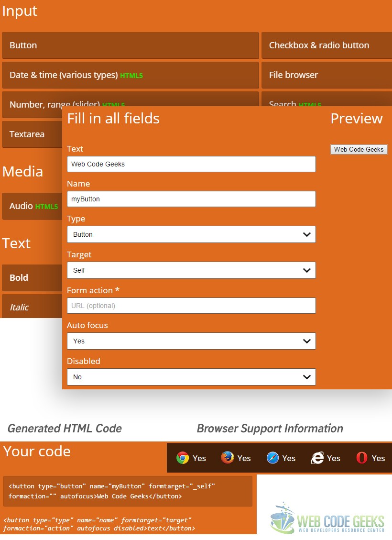The width and height of the screenshot is (392, 540).
Task: Click the Chrome browser icon
Action: point(183,458)
